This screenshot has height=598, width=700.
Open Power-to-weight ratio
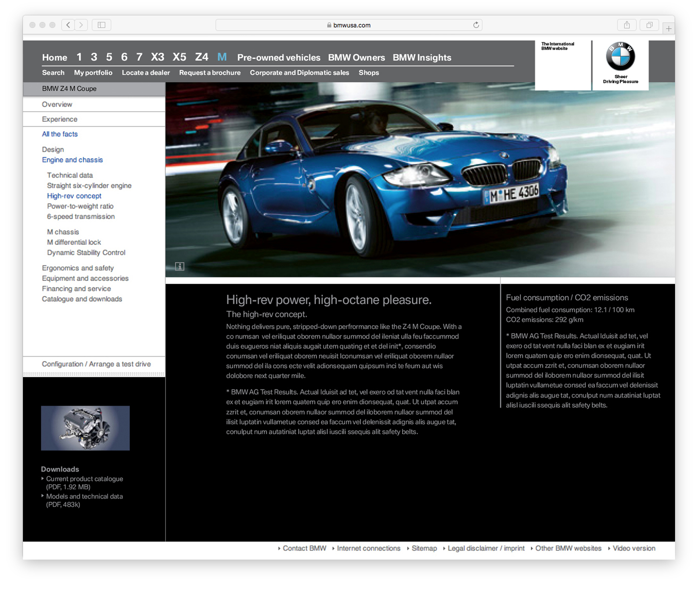80,206
